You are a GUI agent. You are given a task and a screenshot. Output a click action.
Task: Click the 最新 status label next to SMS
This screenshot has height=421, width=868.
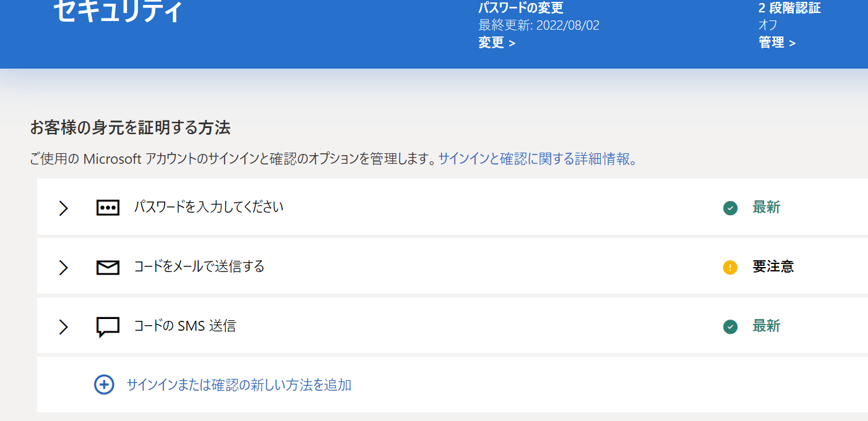coord(767,326)
